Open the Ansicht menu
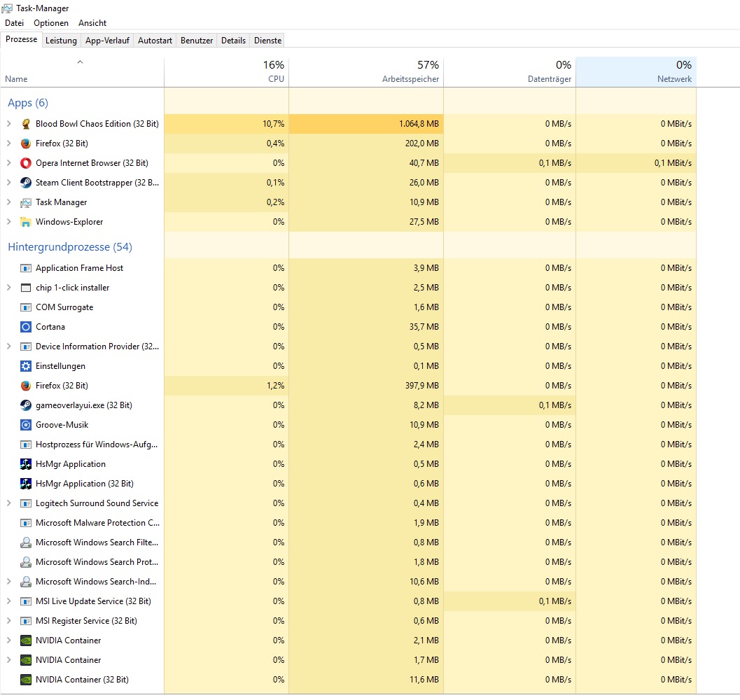This screenshot has height=700, width=740. coord(92,23)
